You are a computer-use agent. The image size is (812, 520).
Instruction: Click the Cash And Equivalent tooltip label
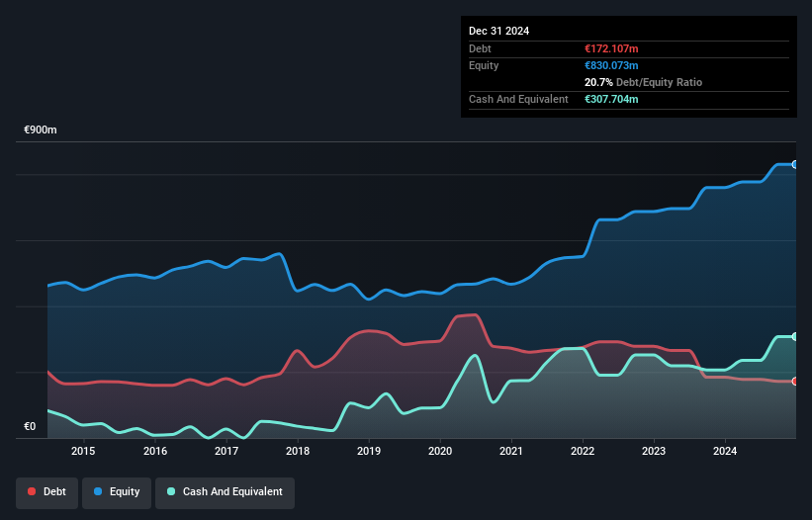point(518,99)
